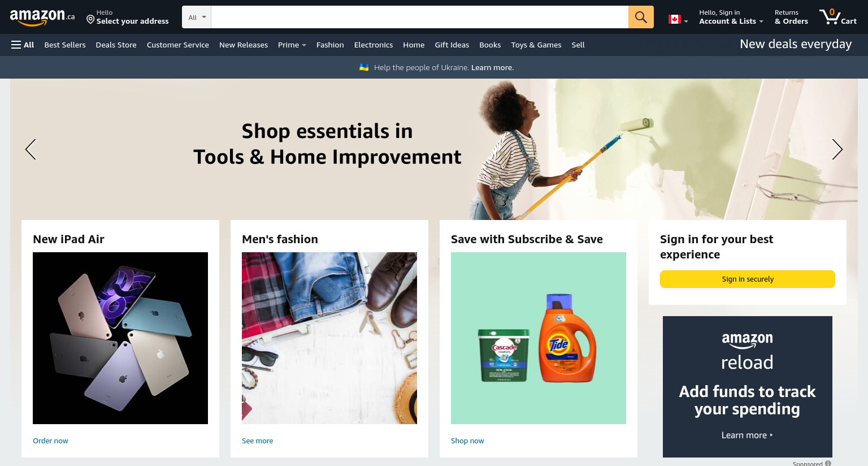Open the Account & Lists dropdown

pos(731,17)
